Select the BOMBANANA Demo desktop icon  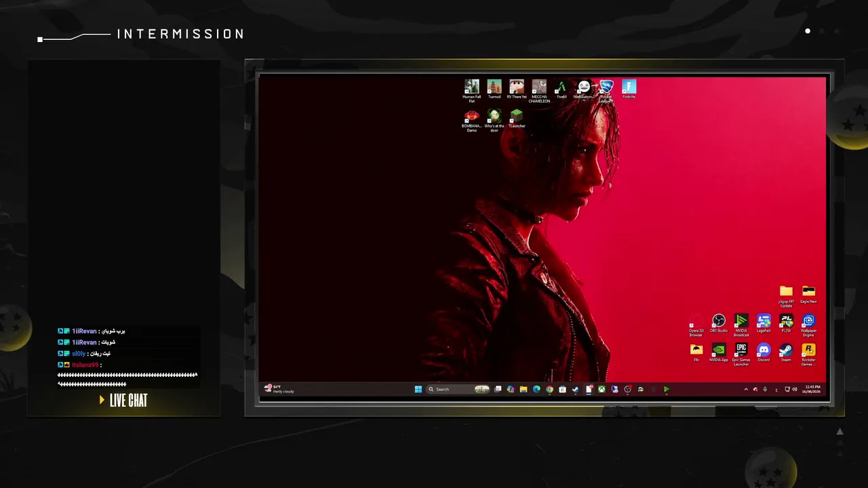point(472,121)
